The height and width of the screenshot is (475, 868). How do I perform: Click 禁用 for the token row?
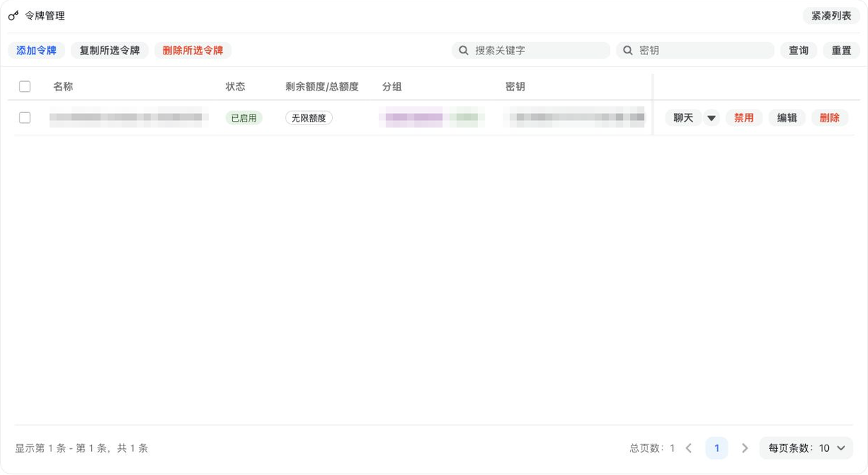coord(744,118)
